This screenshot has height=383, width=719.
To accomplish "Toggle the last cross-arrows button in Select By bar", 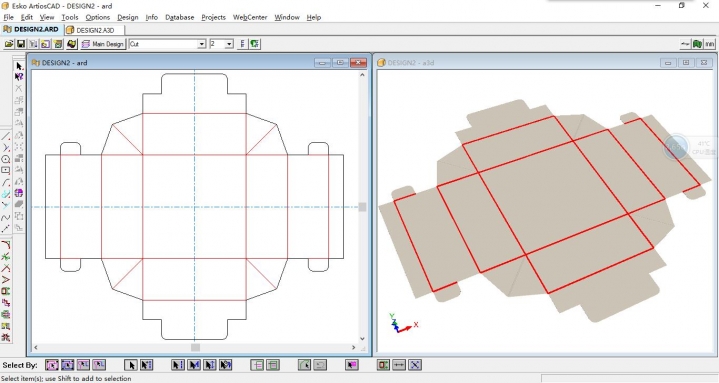I will [x=415, y=365].
